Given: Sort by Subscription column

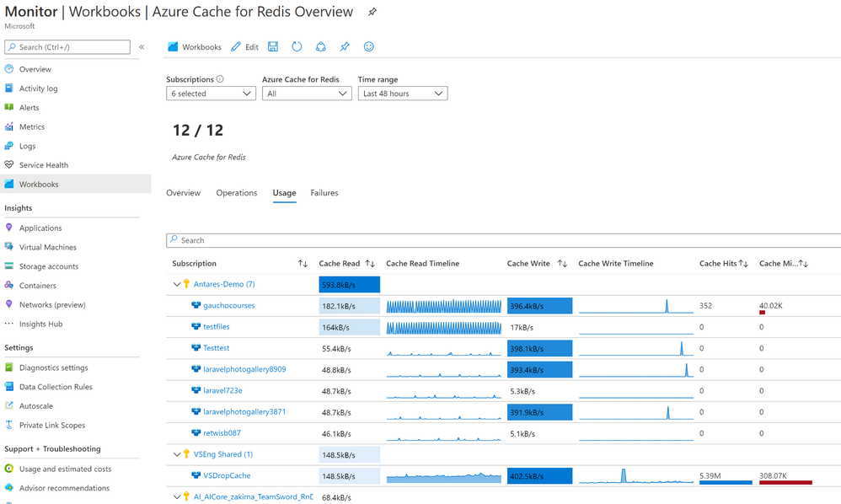Looking at the screenshot, I should [x=303, y=263].
